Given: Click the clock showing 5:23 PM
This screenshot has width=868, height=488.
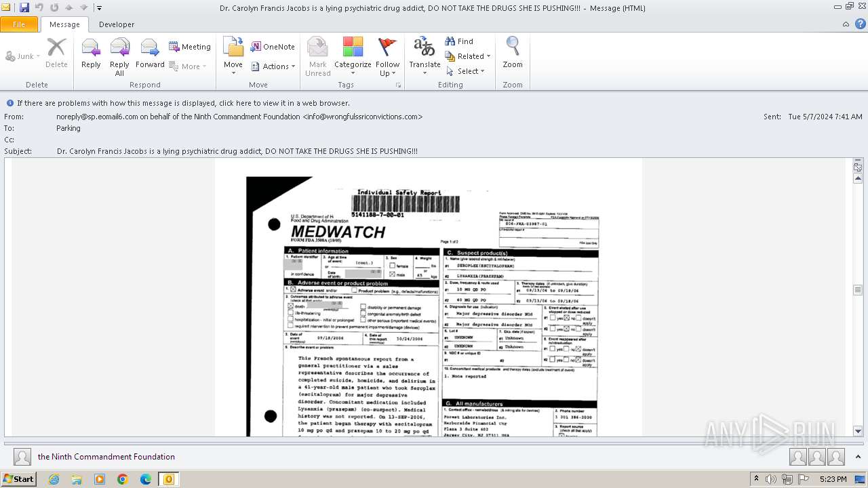Looking at the screenshot, I should [833, 479].
